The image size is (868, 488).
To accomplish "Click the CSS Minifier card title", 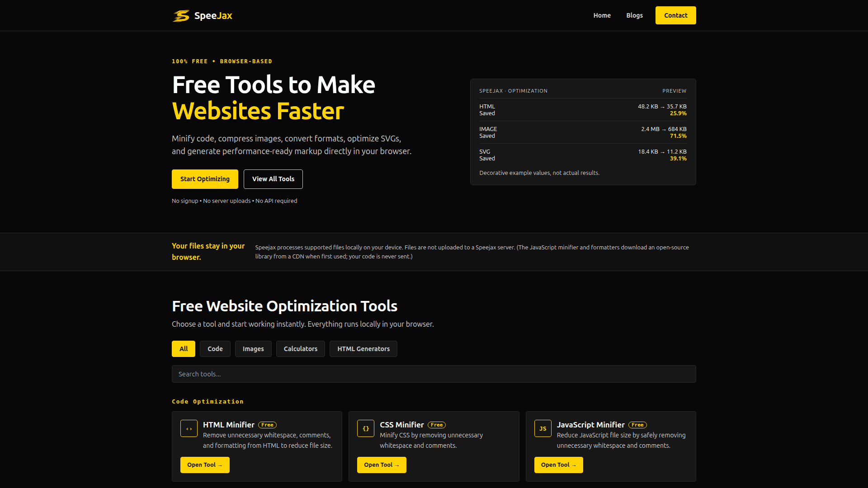I will point(402,425).
